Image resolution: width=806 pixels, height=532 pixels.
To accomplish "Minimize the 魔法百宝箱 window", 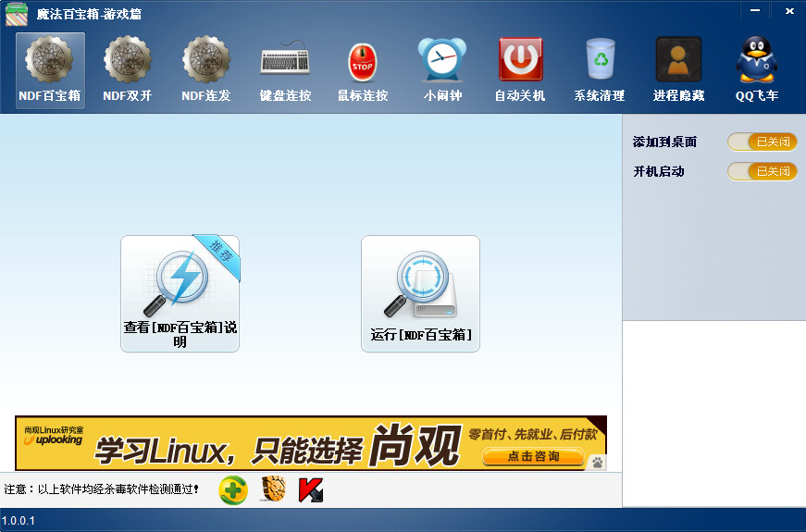I will pyautogui.click(x=754, y=10).
